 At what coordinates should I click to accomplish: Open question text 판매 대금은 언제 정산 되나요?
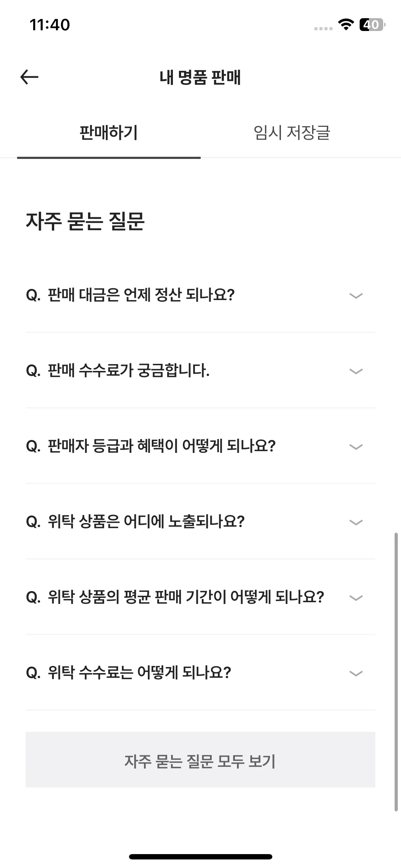pos(130,295)
